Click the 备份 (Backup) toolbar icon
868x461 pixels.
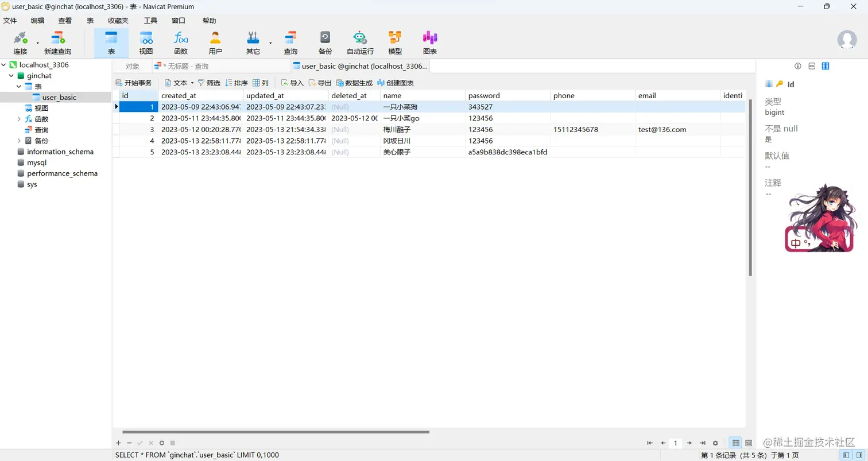(325, 43)
